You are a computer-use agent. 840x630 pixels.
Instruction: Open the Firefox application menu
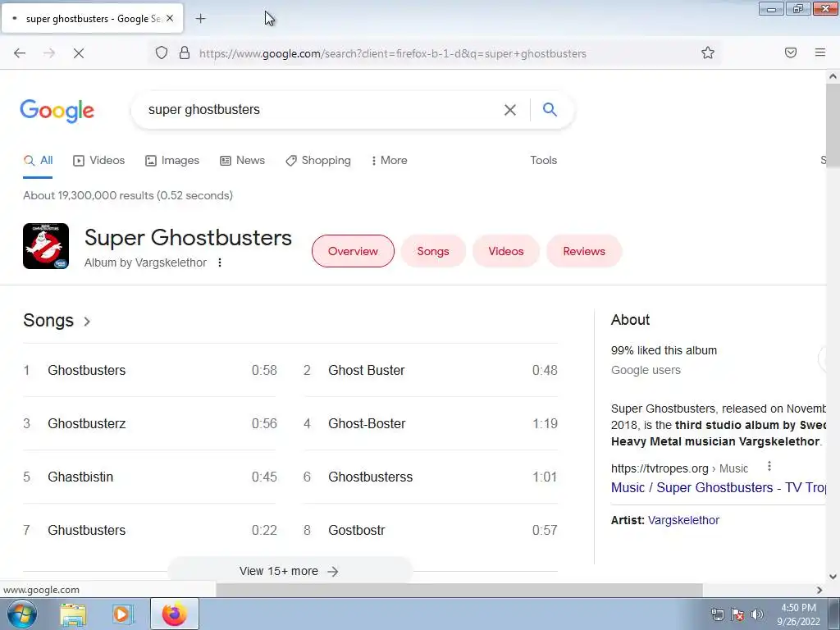click(x=820, y=52)
